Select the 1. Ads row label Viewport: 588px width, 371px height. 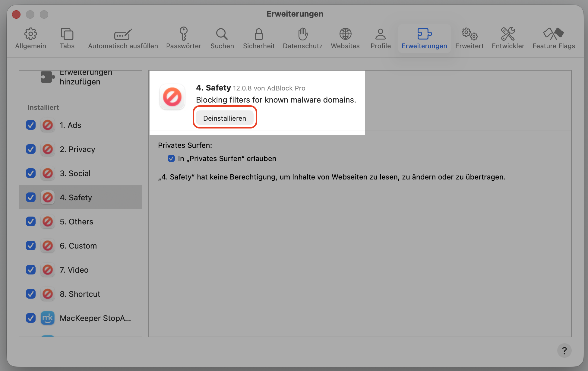click(70, 125)
